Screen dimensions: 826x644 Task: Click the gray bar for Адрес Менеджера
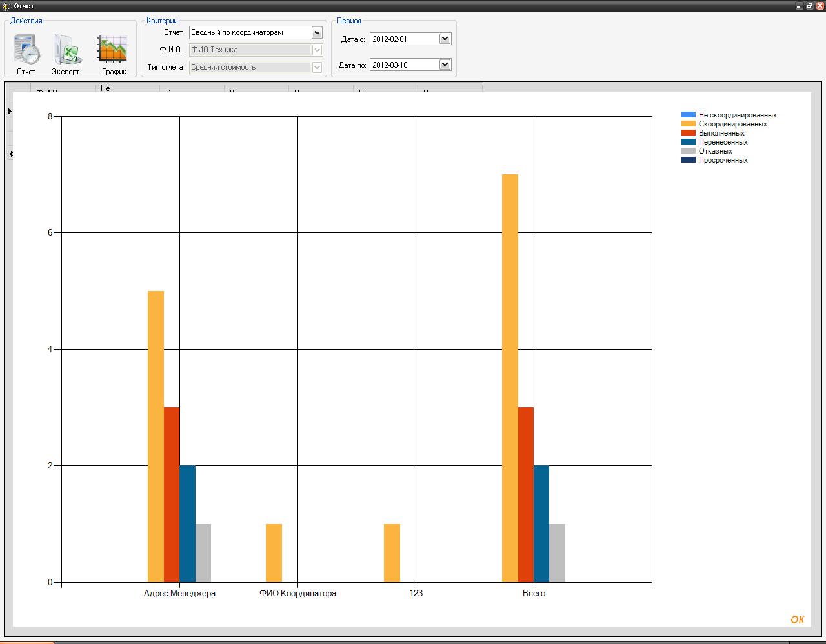click(x=203, y=553)
